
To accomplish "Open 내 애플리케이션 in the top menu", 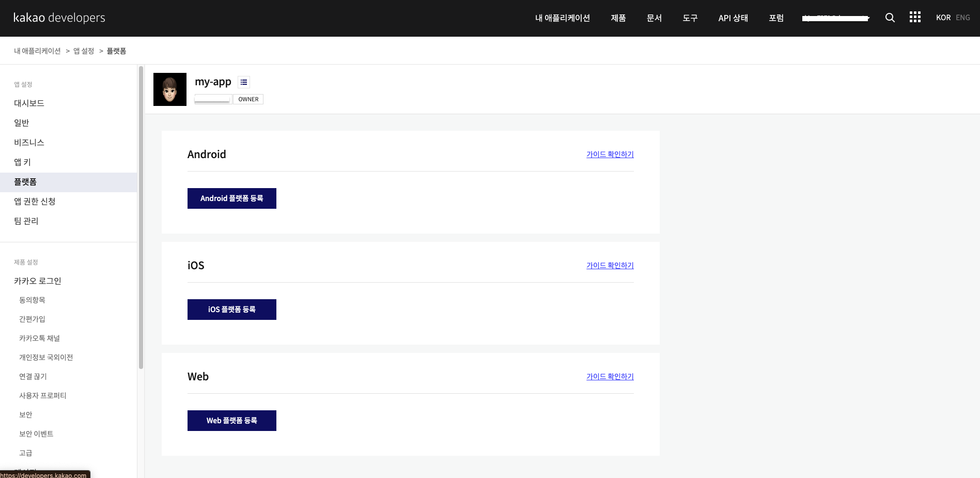I will pos(562,18).
